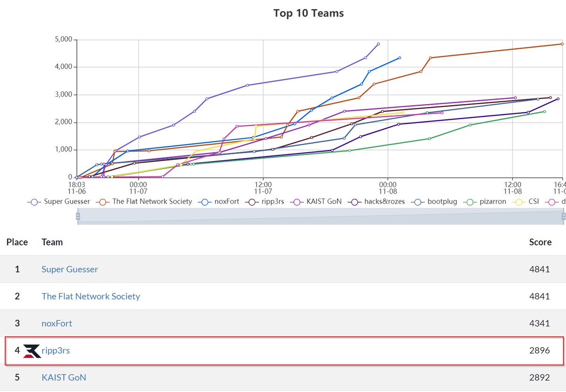Select Super Guesser's final data point on chart

[x=378, y=44]
